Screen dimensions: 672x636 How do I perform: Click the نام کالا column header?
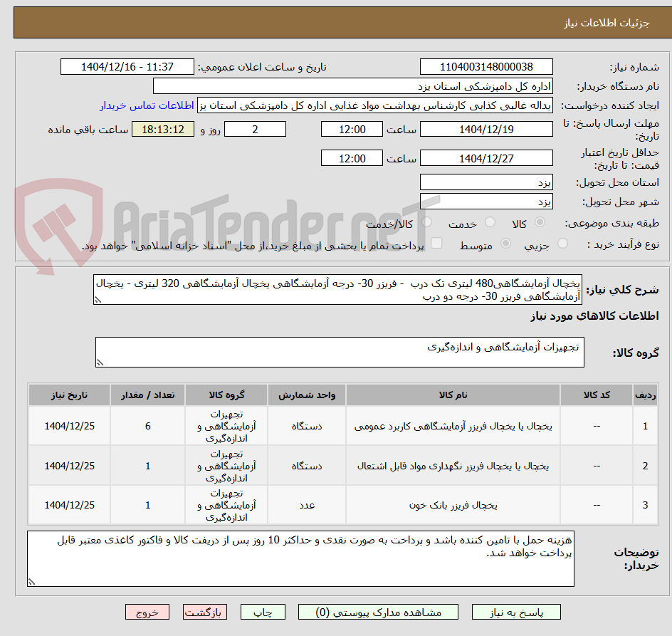point(453,395)
